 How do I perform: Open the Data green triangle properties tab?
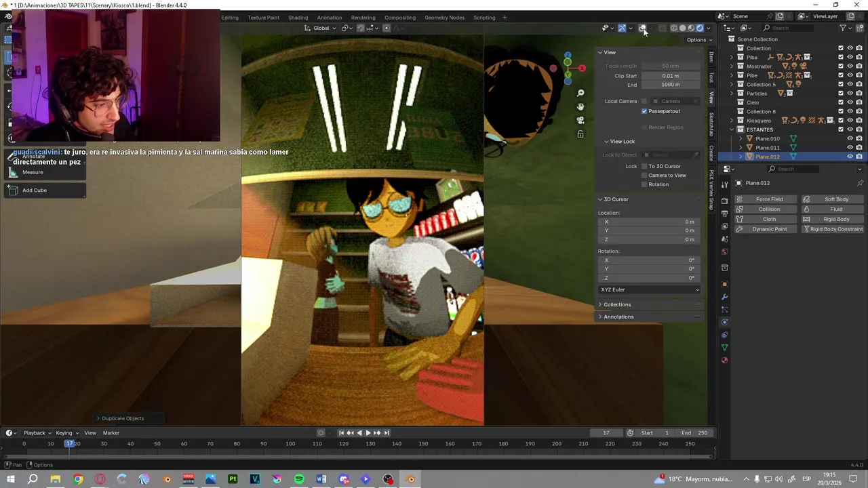tap(724, 348)
